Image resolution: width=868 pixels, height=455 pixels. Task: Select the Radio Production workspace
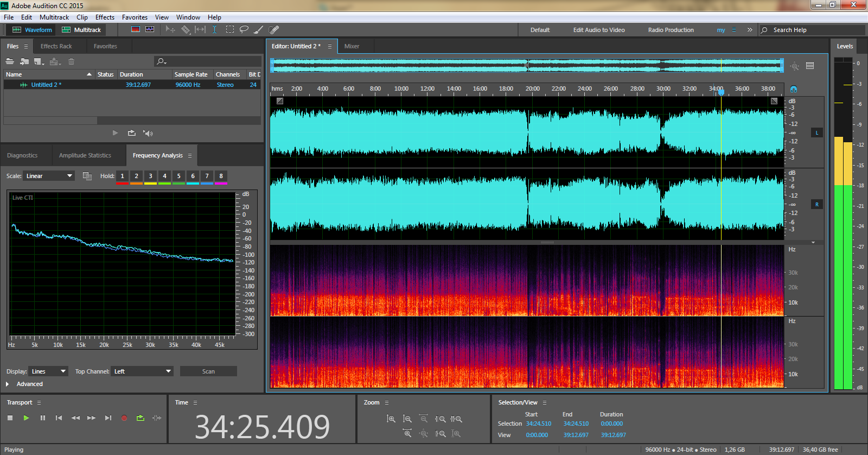pos(671,30)
